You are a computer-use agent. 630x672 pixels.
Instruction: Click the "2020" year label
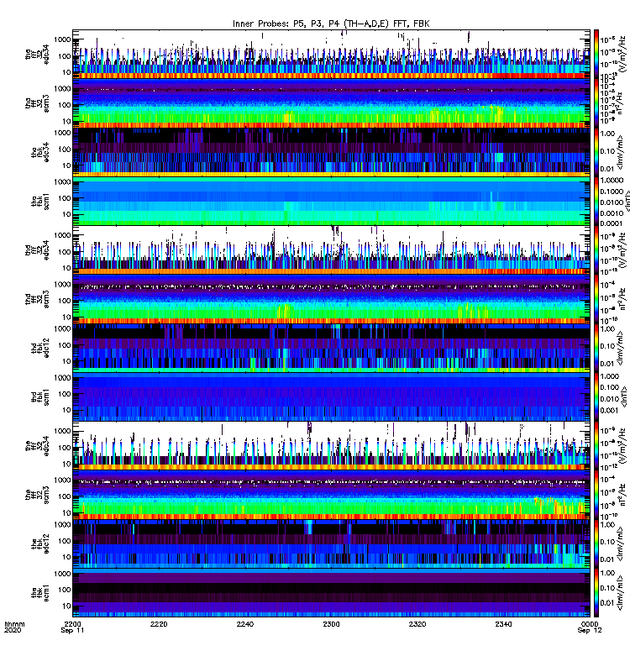click(13, 631)
